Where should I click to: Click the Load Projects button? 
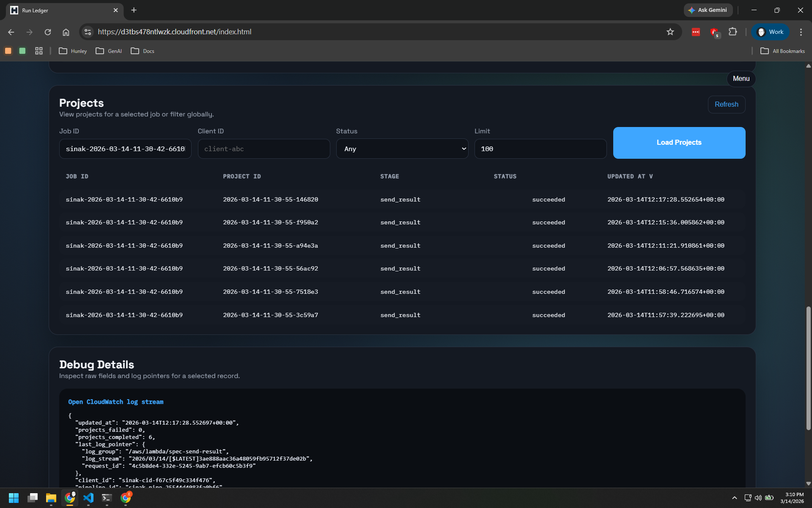click(x=679, y=143)
